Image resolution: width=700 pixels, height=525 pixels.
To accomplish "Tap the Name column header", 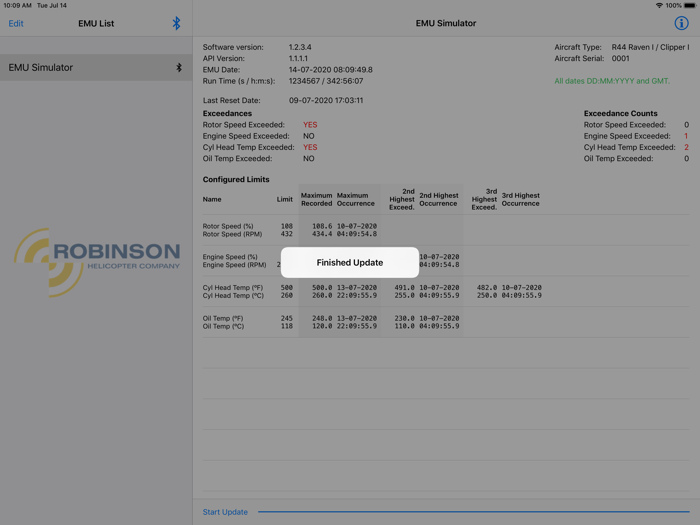I will tap(212, 199).
